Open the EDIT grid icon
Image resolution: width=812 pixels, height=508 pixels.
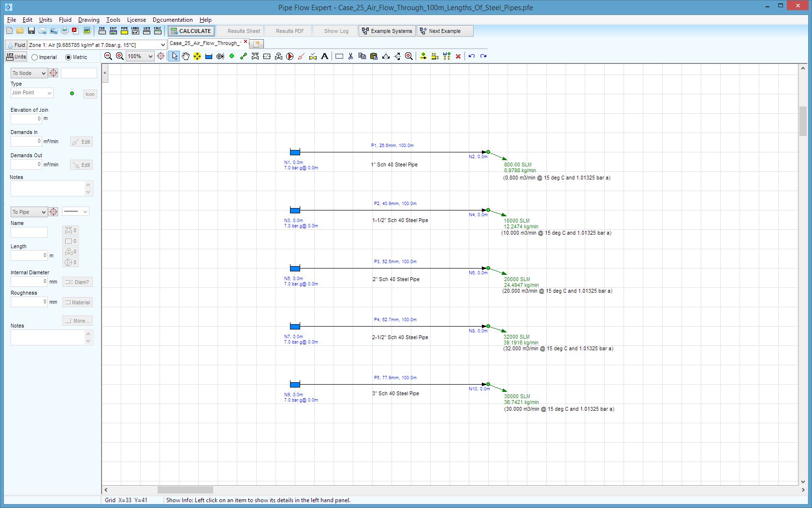click(113, 30)
